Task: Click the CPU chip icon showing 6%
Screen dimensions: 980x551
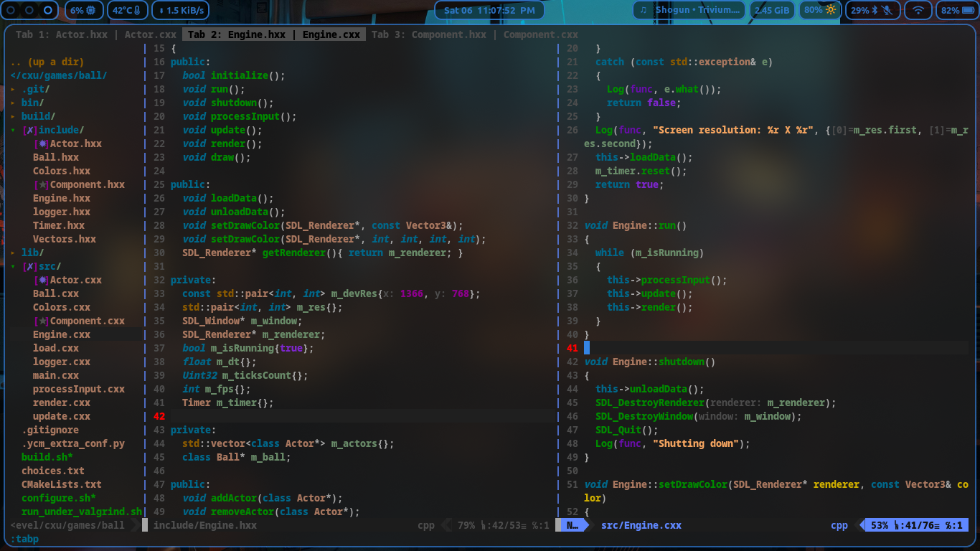Action: click(x=91, y=10)
